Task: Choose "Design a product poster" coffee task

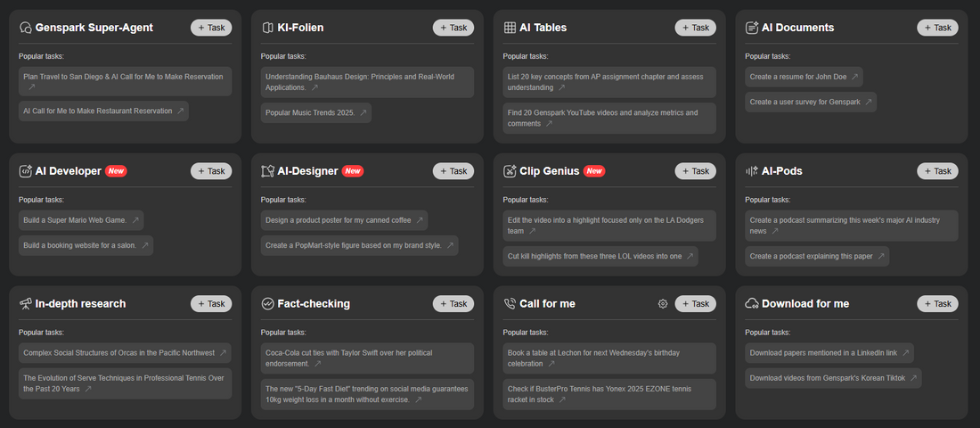Action: (344, 220)
